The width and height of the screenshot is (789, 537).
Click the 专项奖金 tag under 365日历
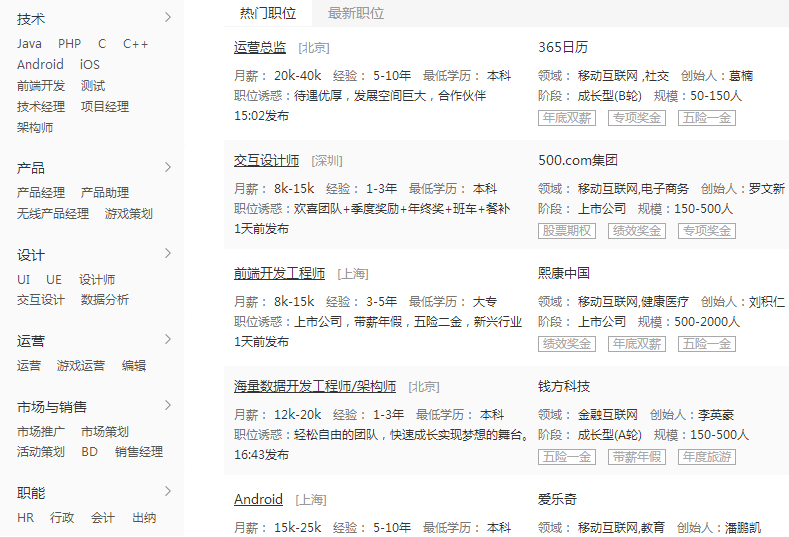point(637,118)
